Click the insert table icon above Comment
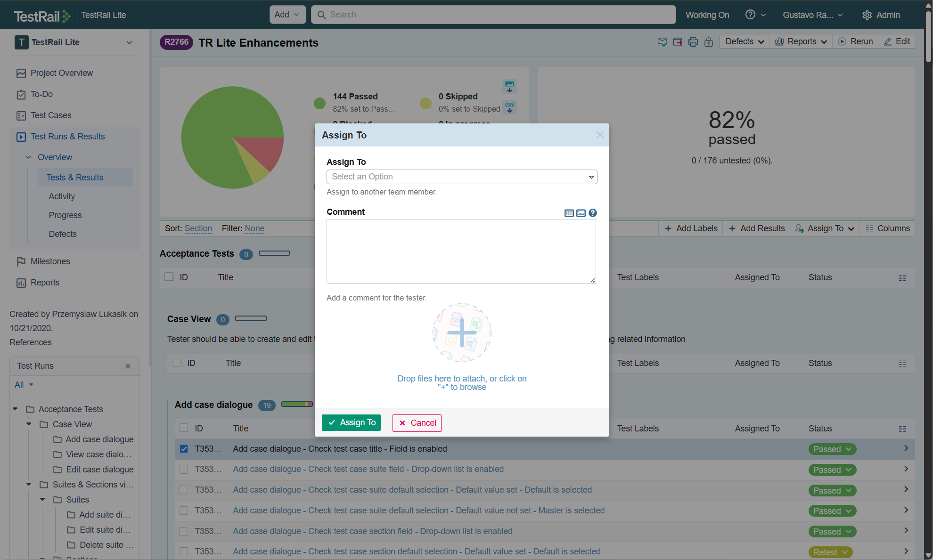933x560 pixels. pos(569,213)
